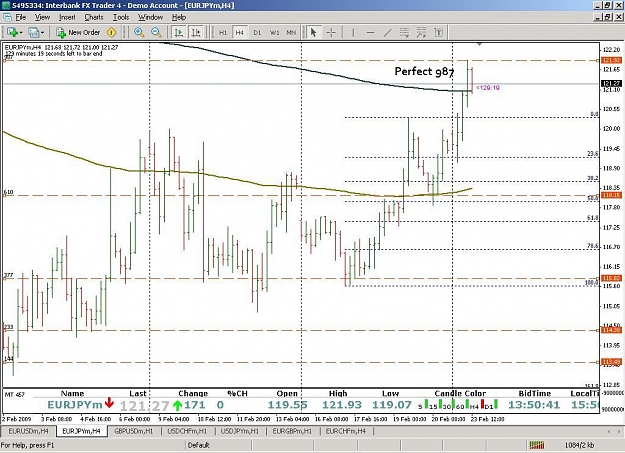The width and height of the screenshot is (625, 453).
Task: Open the File menu
Action: [x=21, y=17]
